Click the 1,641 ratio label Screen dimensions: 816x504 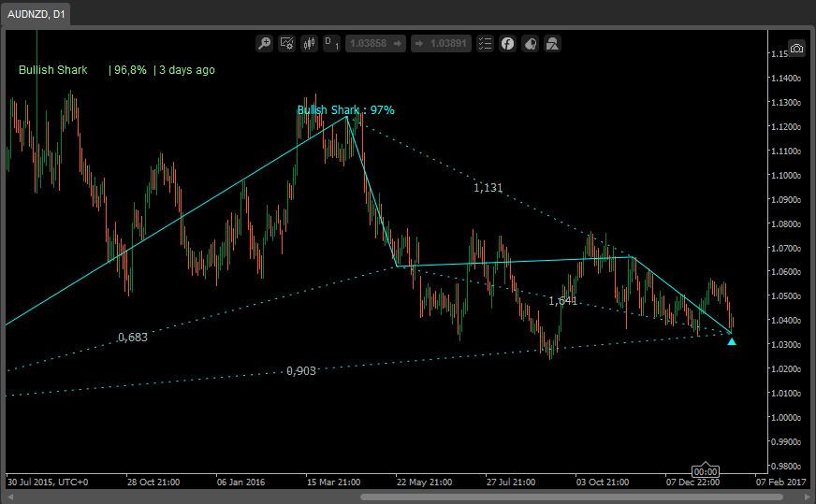tap(562, 301)
